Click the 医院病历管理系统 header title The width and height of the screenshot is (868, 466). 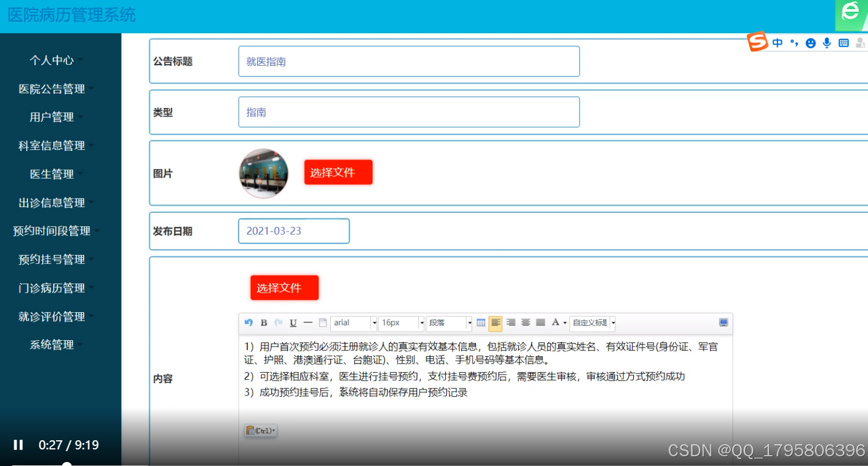[71, 15]
